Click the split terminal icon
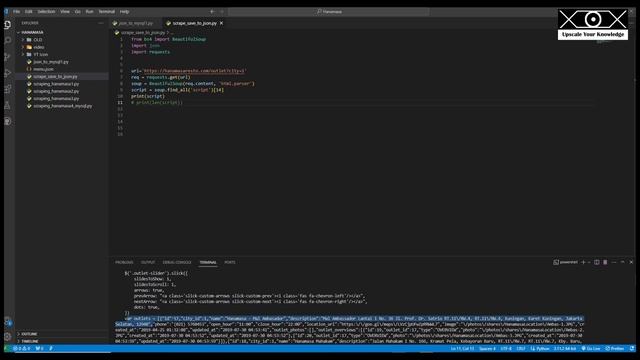Viewport: 640px width, 360px height. [x=597, y=262]
